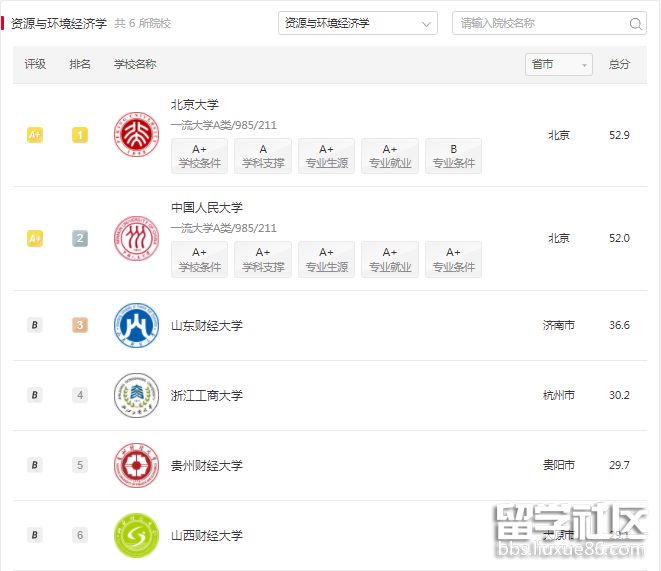Click the 浙江工商大学 logo
This screenshot has height=571, width=661.
pos(137,395)
